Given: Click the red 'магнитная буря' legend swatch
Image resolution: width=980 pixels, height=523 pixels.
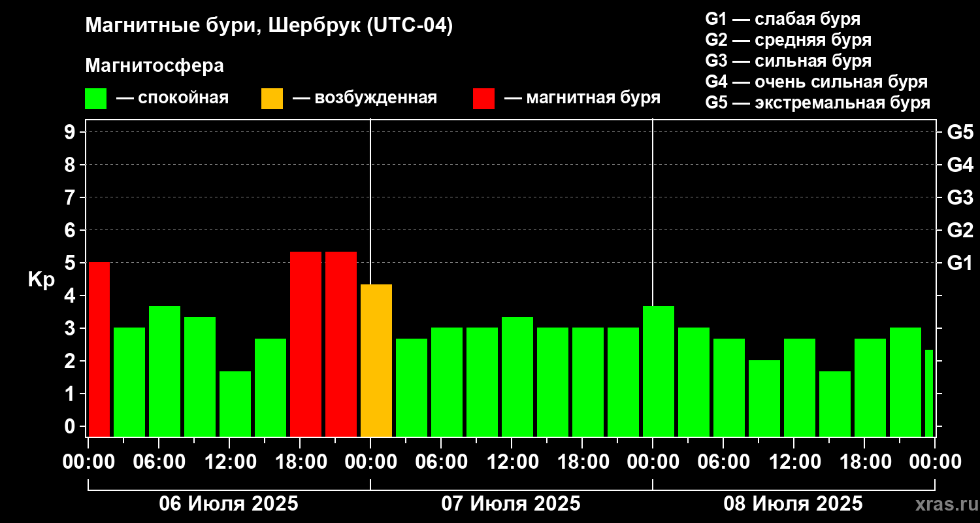Looking at the screenshot, I should (483, 99).
